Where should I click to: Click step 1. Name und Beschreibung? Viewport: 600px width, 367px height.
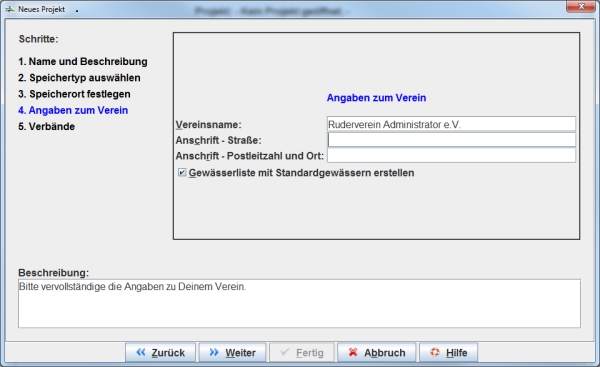83,61
